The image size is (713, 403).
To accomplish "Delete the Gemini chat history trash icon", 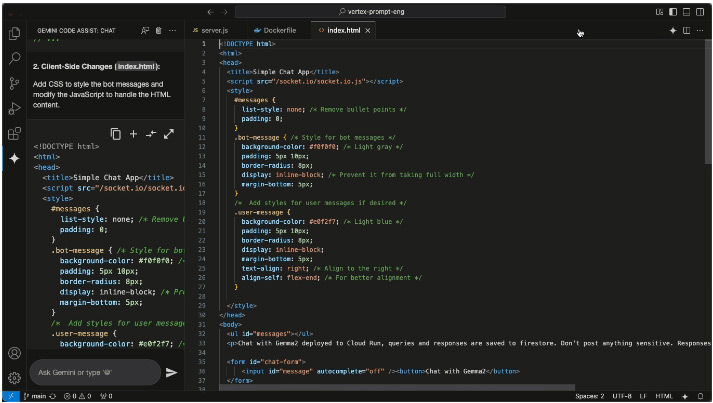I will [x=158, y=30].
